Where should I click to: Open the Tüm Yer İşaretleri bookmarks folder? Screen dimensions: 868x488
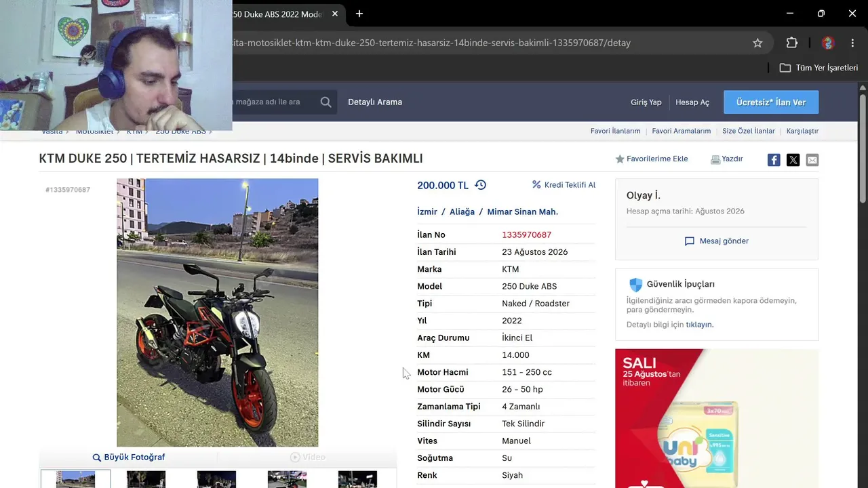click(x=818, y=68)
